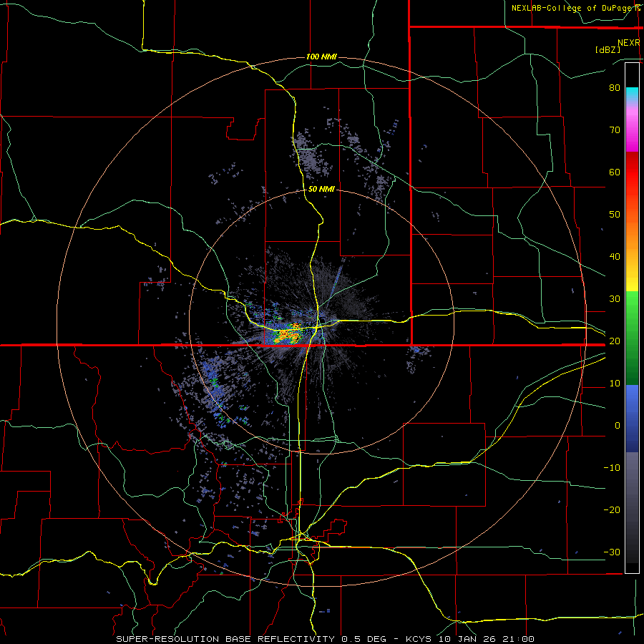Click the Super-Resolution Base Reflectivity caption
This screenshot has height=644, width=644.
pyautogui.click(x=326, y=639)
